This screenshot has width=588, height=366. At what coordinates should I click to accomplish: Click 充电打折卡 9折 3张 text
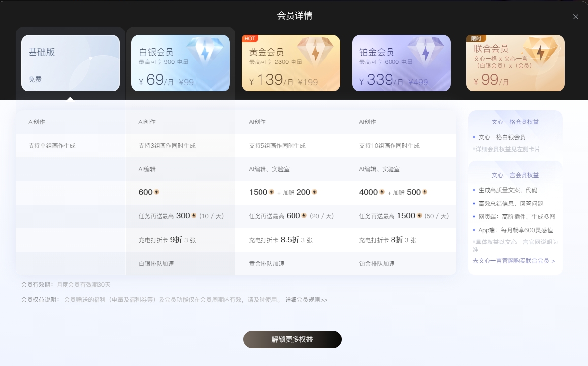pyautogui.click(x=167, y=240)
